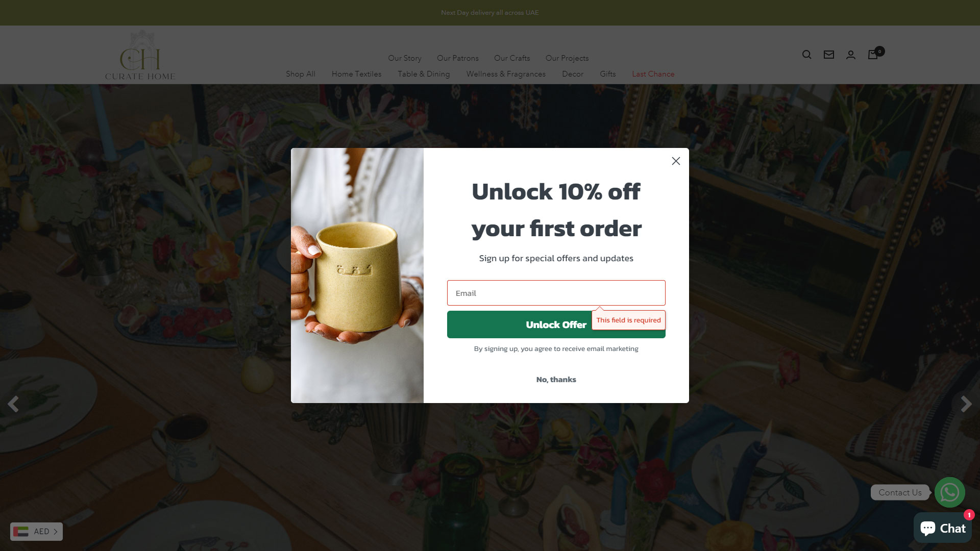
Task: Click the WhatsApp contact icon
Action: pyautogui.click(x=949, y=492)
